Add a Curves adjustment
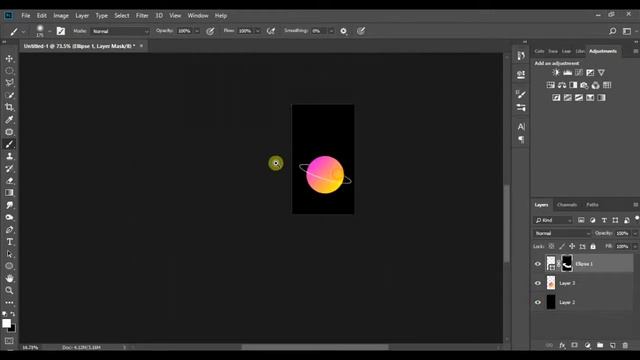The width and height of the screenshot is (640, 360). pyautogui.click(x=579, y=73)
